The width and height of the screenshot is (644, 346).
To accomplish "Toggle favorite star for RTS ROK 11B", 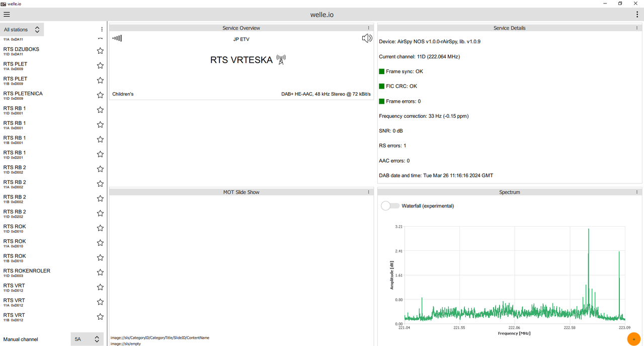I will (x=100, y=258).
